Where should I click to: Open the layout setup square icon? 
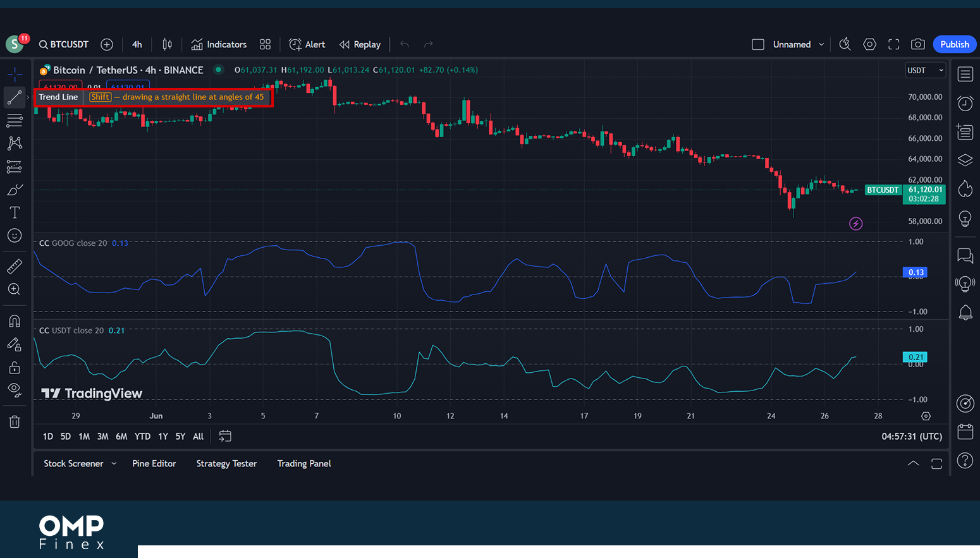point(757,44)
